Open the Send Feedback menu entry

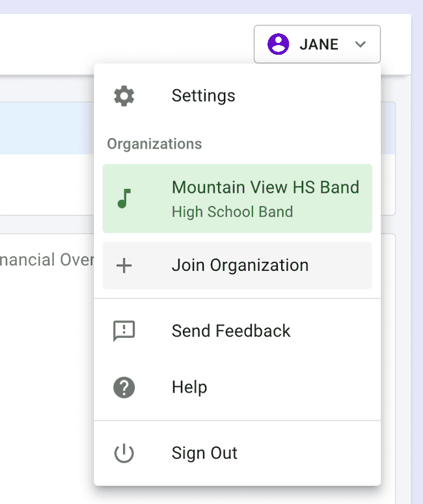tap(231, 331)
